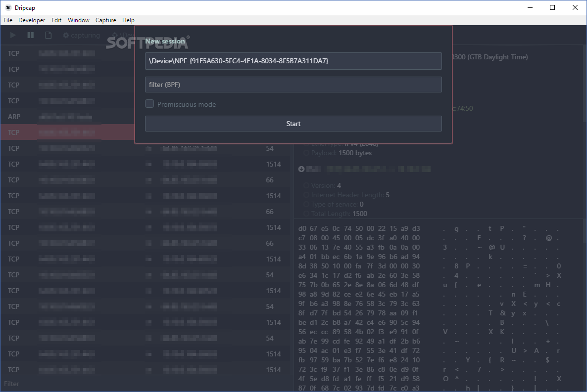The width and height of the screenshot is (587, 392).
Task: Click the "capturing" status label
Action: (x=85, y=35)
